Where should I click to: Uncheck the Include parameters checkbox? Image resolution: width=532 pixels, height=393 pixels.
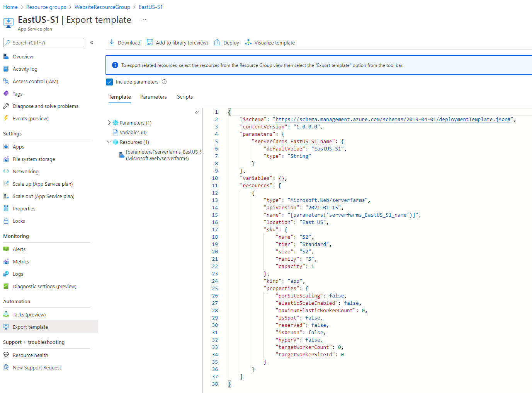pos(109,82)
